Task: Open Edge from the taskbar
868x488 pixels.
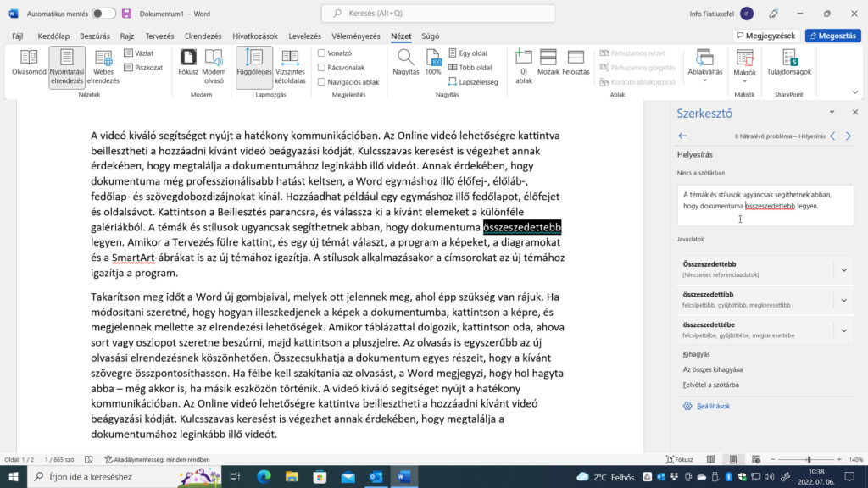Action: tap(264, 476)
